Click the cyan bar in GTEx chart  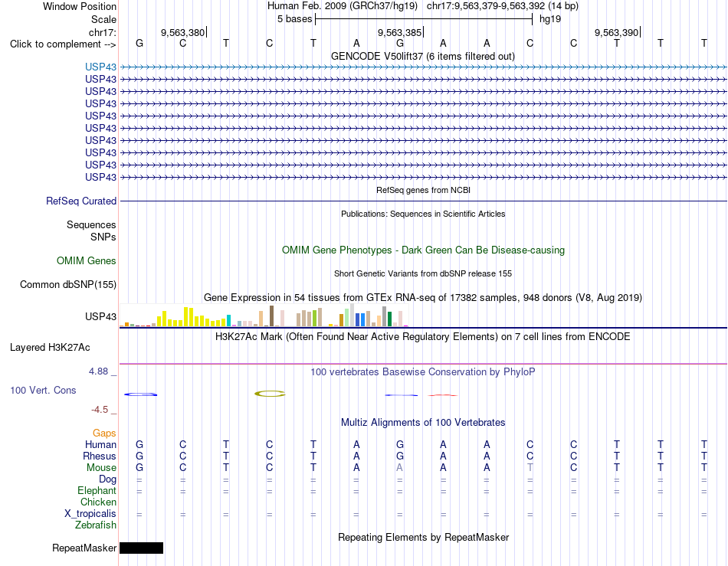[228, 321]
